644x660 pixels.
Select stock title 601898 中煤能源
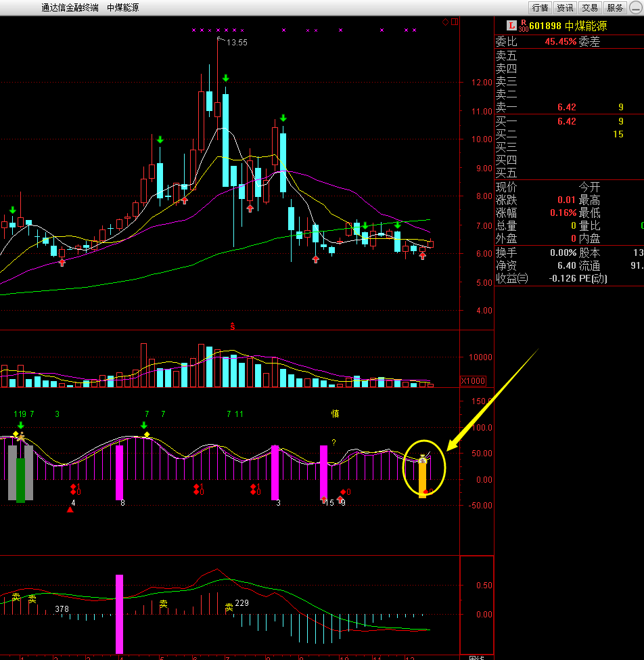tap(568, 26)
